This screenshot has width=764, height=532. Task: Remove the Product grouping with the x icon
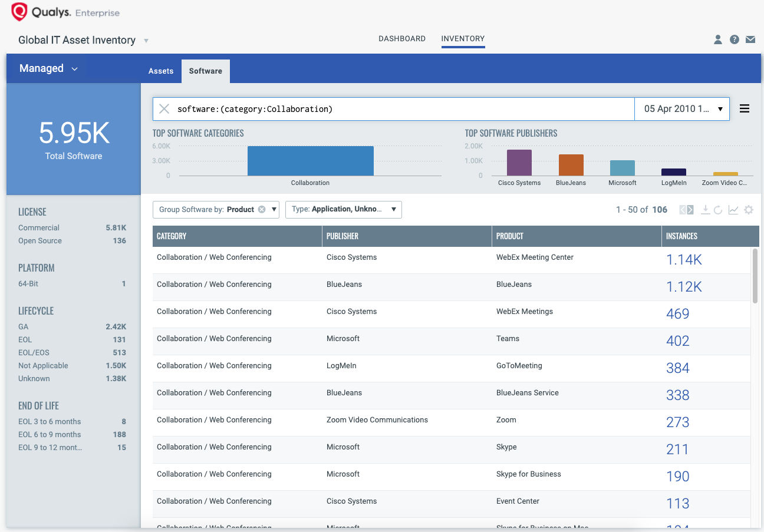pyautogui.click(x=262, y=209)
